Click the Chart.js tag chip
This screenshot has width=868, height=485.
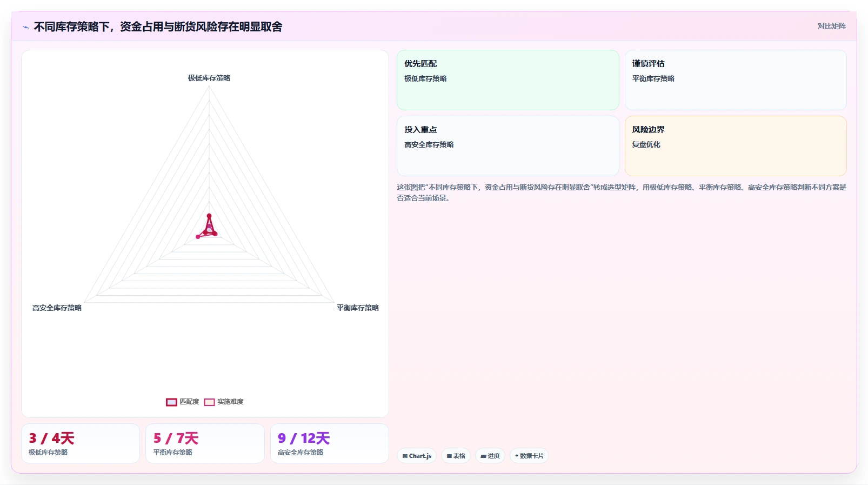click(417, 456)
